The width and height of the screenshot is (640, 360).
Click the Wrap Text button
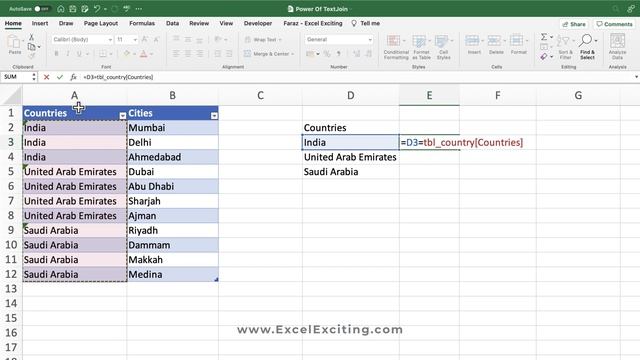(x=263, y=40)
